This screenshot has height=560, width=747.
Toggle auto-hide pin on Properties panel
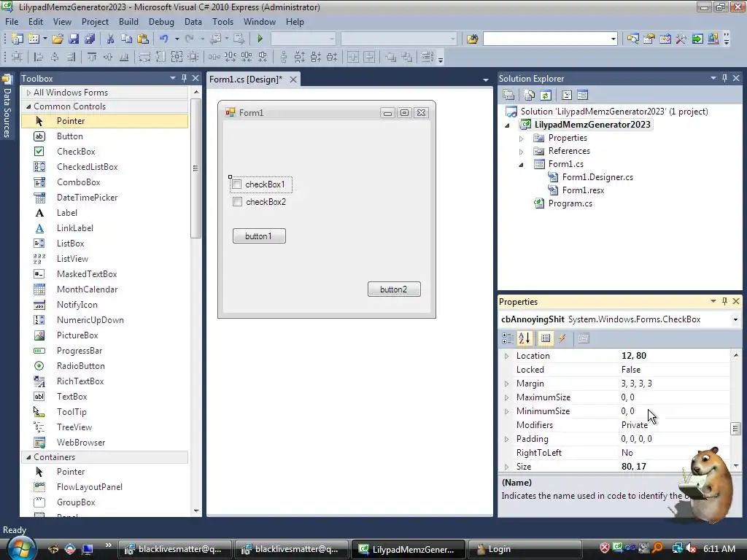tap(724, 301)
